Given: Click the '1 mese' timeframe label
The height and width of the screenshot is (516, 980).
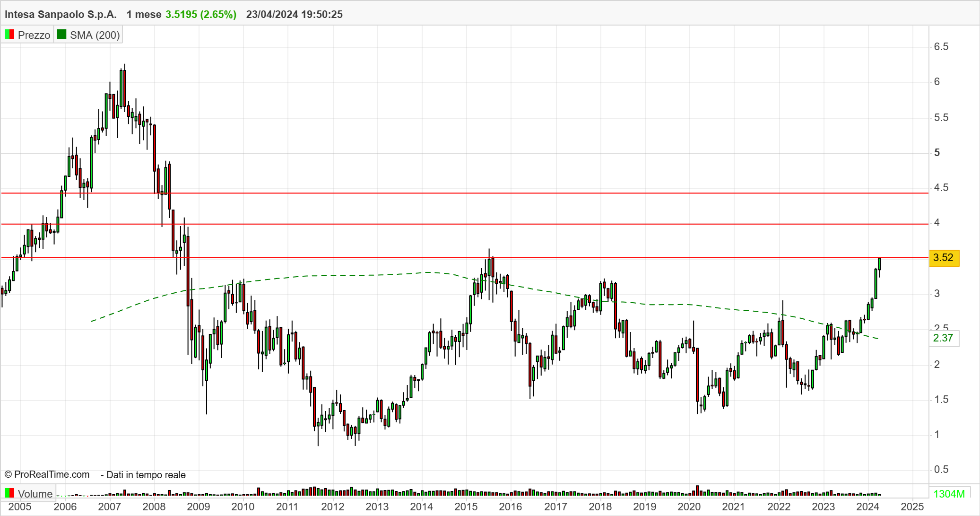Looking at the screenshot, I should [144, 14].
